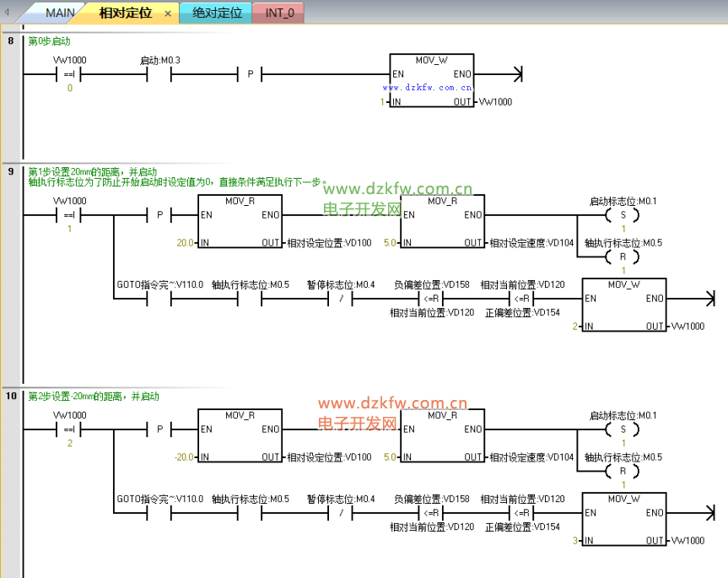Click the VW1000 ==I 1 compare contact
Image resolution: width=728 pixels, height=578 pixels.
tap(69, 215)
